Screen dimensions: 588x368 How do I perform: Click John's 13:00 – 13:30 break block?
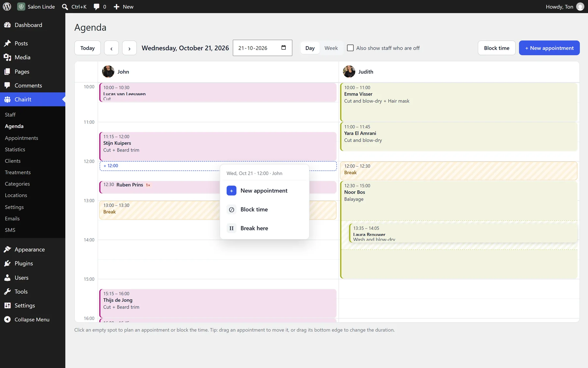click(x=160, y=210)
